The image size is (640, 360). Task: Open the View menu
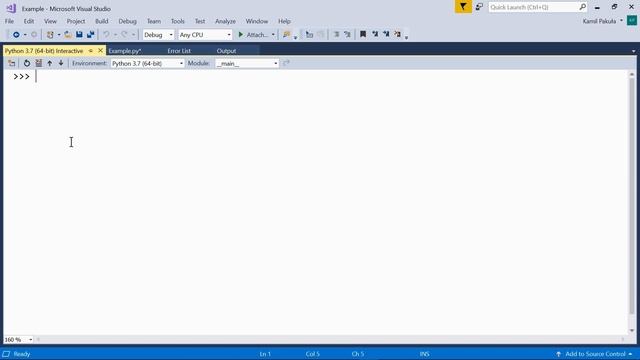click(x=50, y=21)
